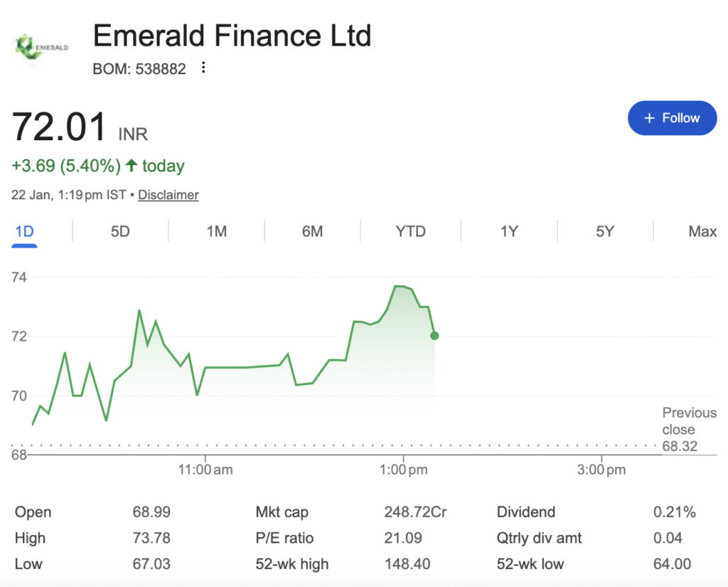
Task: Switch to the 1M chart range
Action: 216,232
